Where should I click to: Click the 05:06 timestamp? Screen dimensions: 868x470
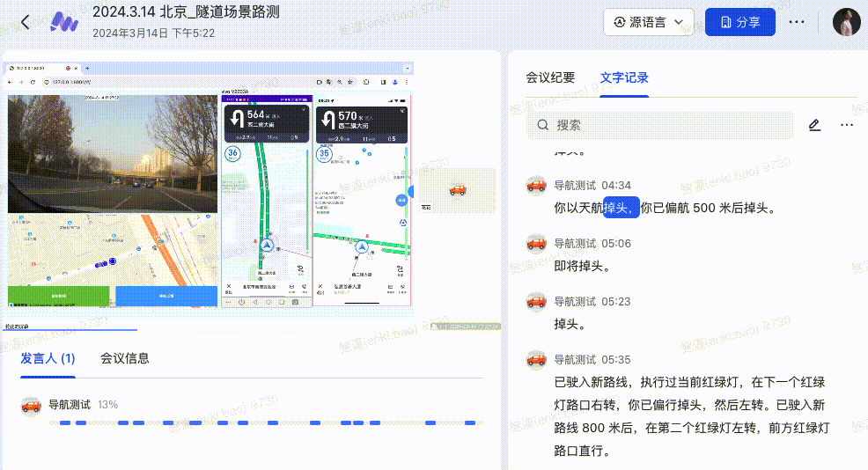(616, 244)
